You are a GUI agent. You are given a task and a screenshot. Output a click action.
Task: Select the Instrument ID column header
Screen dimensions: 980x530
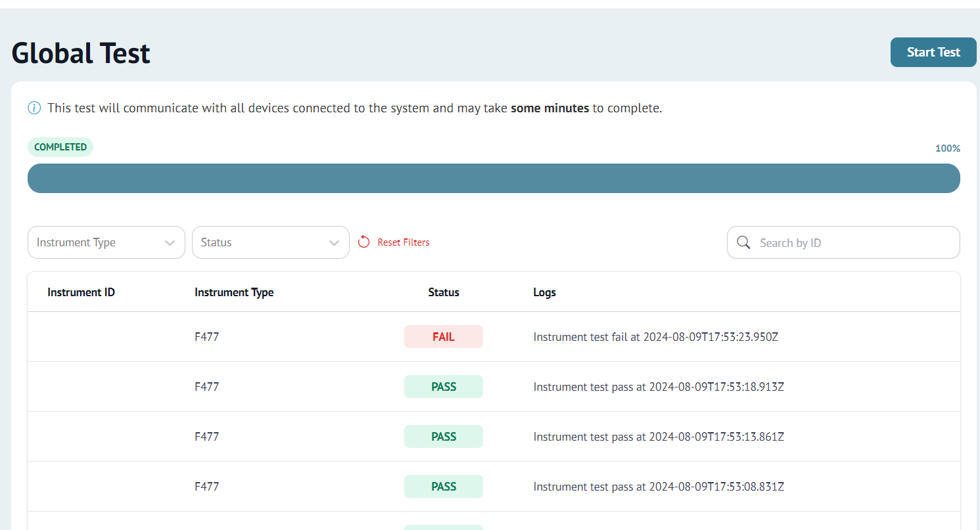[82, 292]
